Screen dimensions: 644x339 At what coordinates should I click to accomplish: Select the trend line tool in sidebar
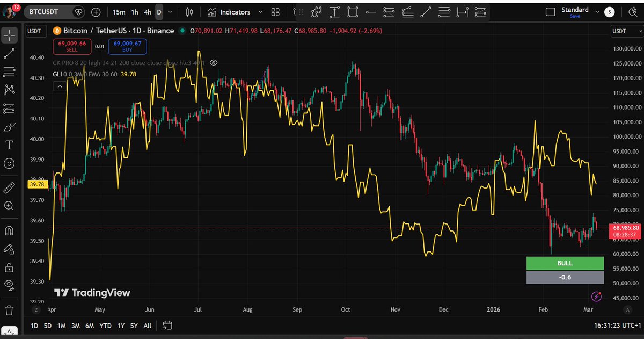point(10,53)
